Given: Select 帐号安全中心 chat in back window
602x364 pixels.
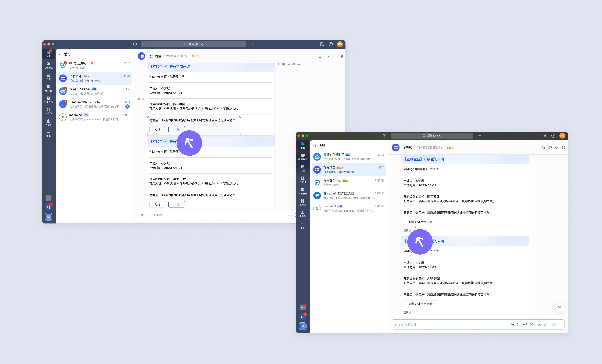Looking at the screenshot, I should [x=95, y=65].
